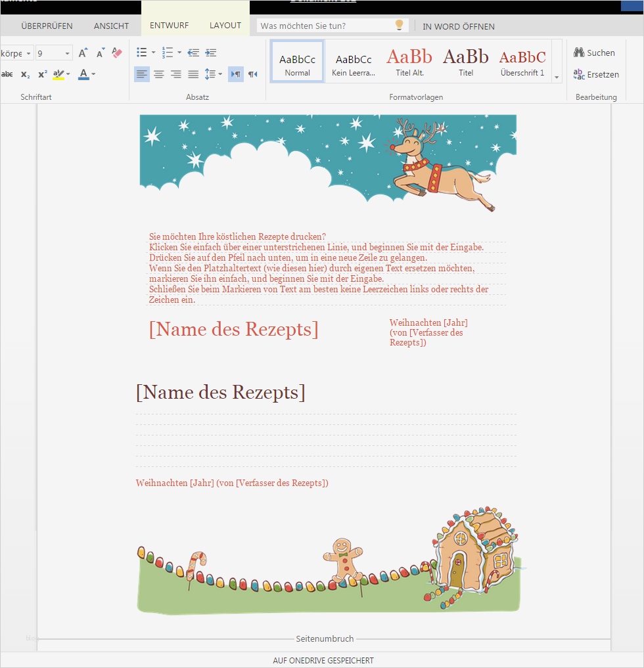Toggle subscript formatting

click(26, 74)
